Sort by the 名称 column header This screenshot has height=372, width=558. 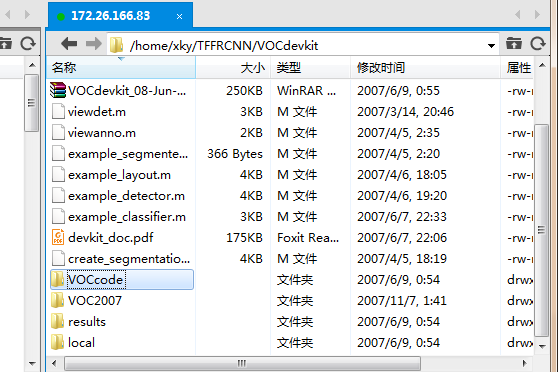[121, 67]
